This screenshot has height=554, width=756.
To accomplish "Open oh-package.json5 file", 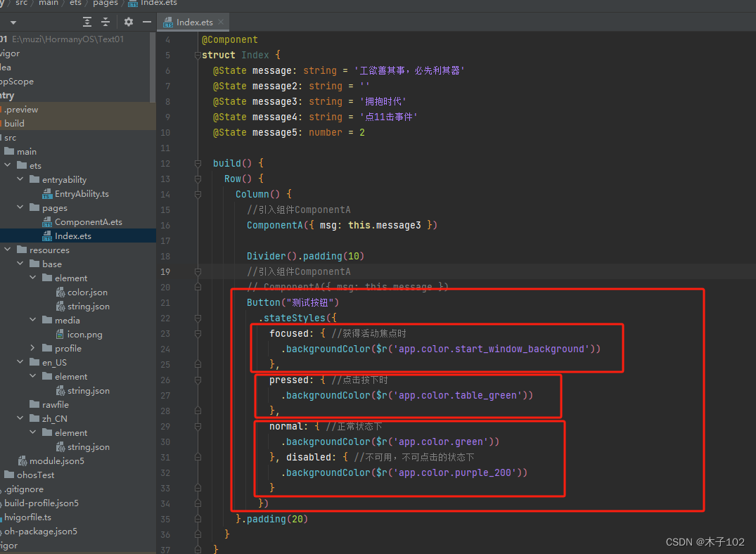I will point(41,531).
